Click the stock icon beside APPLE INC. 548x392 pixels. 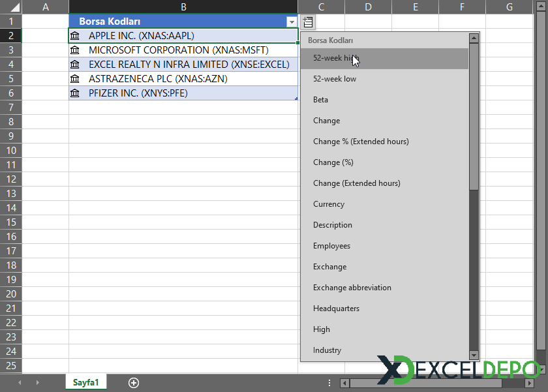point(75,36)
